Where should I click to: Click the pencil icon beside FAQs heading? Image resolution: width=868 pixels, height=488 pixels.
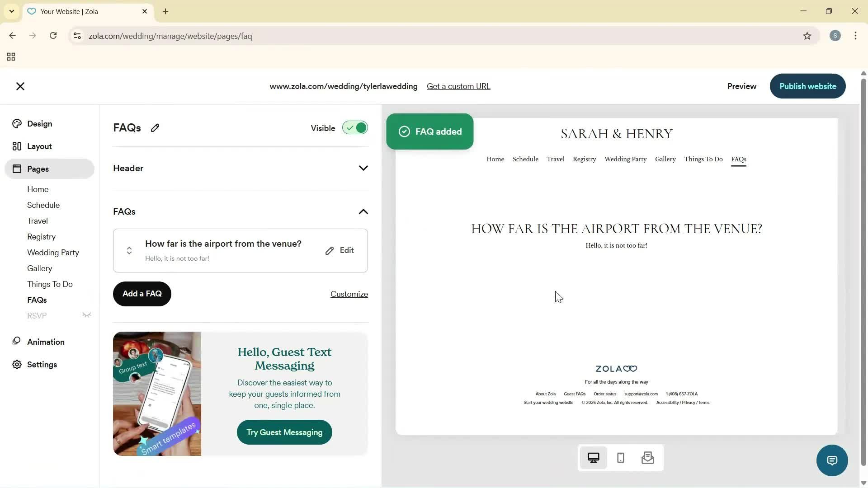(155, 128)
